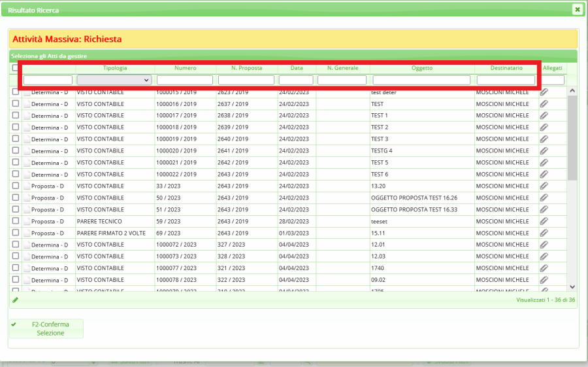Click attachment icon for row 69 / 2023
588x367 pixels.
point(544,234)
